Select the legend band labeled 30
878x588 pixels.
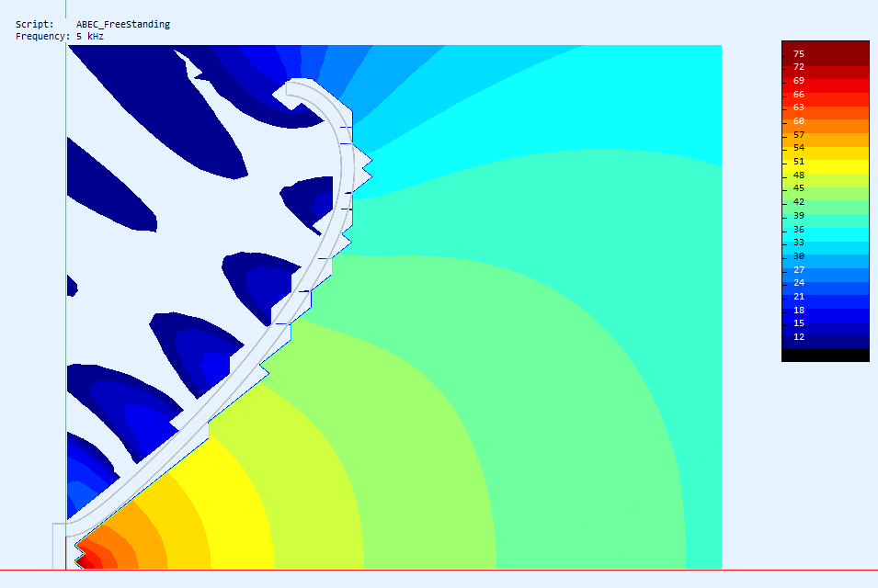click(826, 261)
